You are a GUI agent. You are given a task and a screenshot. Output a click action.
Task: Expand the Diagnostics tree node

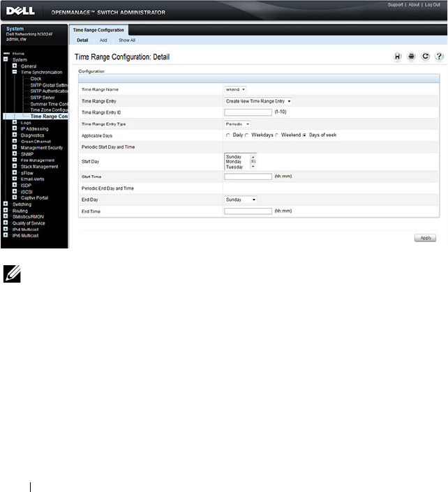click(x=15, y=135)
